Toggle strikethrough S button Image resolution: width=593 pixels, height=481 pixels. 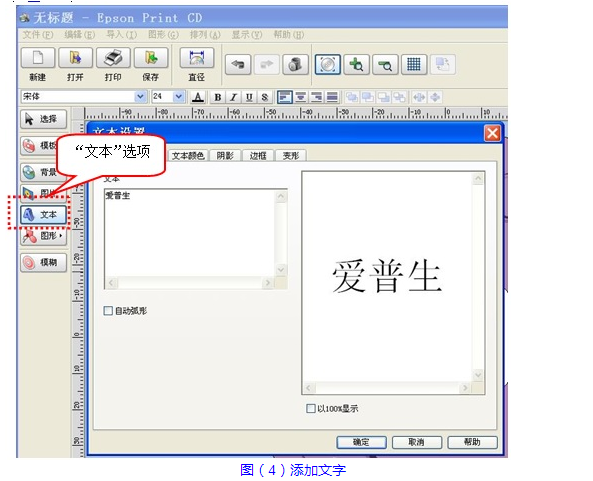point(265,97)
